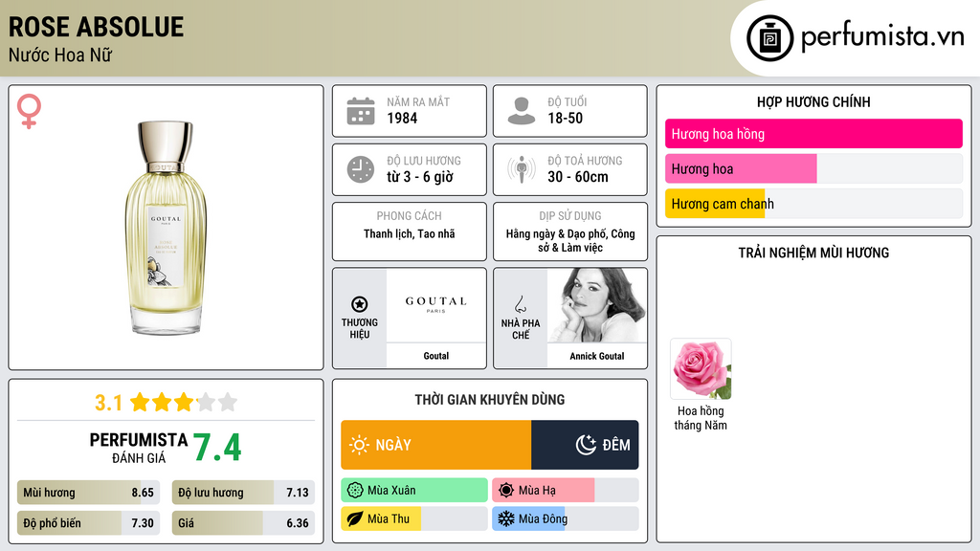
Task: Click the Annick Goutal perfumer name
Action: (x=597, y=356)
